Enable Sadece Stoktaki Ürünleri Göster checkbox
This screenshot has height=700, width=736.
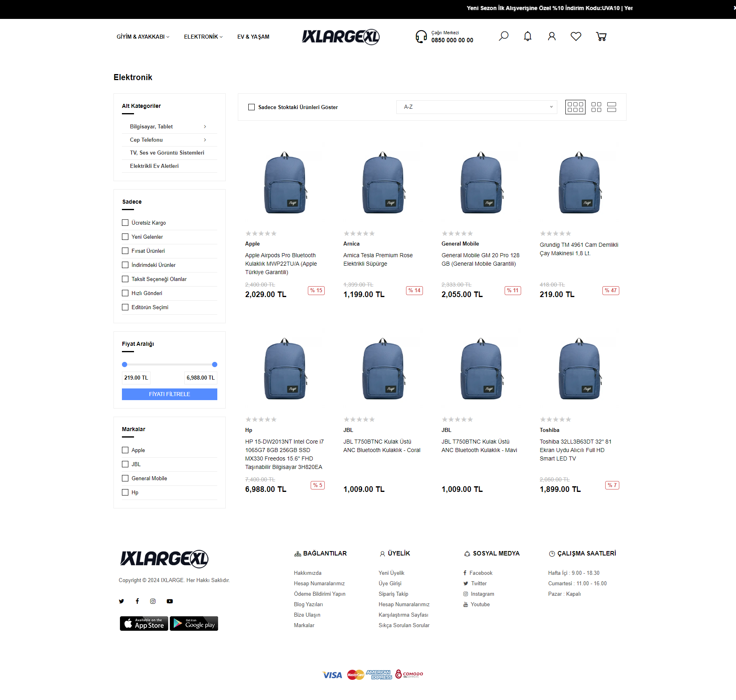coord(252,107)
